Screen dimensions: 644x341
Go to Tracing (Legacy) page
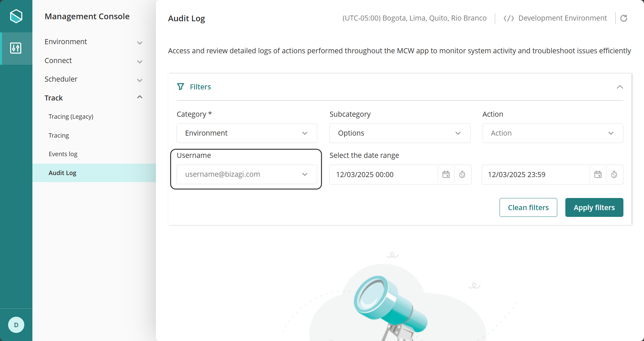71,117
